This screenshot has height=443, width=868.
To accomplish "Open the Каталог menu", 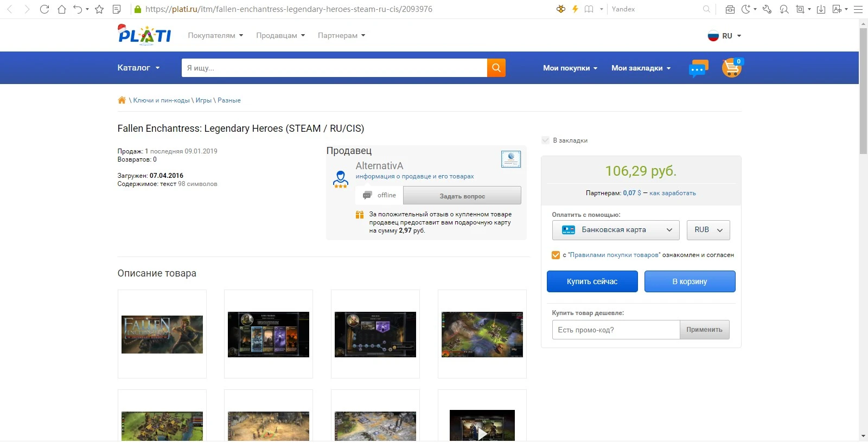I will [139, 68].
